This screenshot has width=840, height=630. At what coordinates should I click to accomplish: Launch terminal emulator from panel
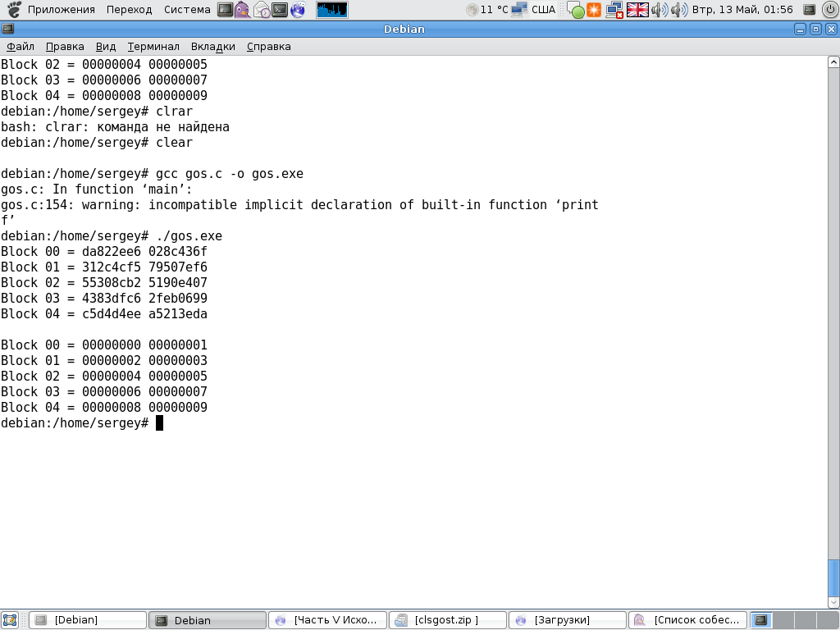tap(280, 10)
